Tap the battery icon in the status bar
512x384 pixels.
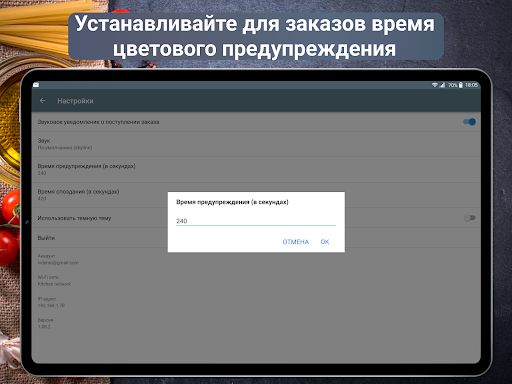tap(461, 85)
